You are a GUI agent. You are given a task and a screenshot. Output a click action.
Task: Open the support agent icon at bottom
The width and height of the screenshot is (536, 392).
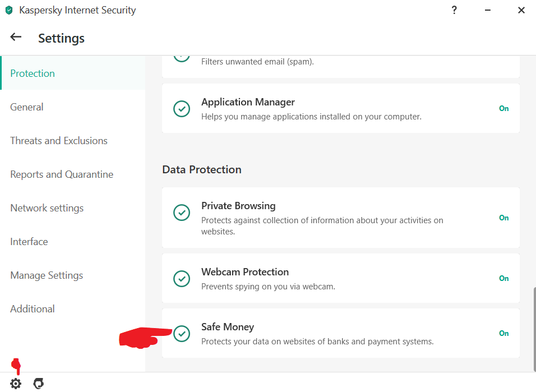click(38, 384)
